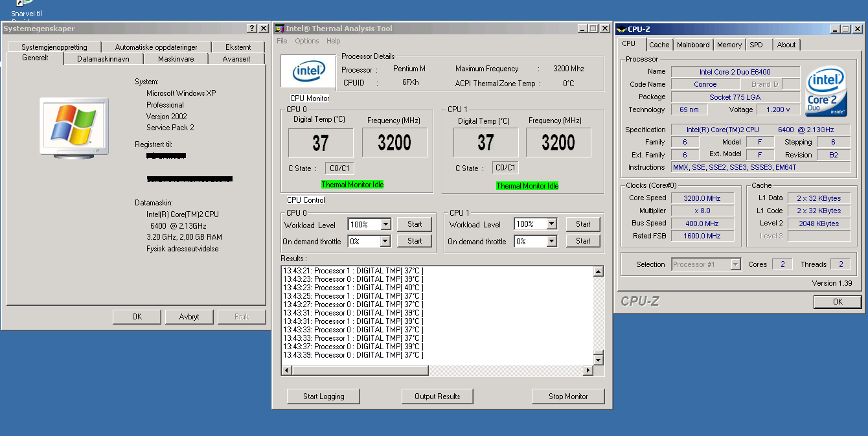Switch to the Mainboard tab in CPU-Z
This screenshot has width=868, height=436.
coord(693,45)
